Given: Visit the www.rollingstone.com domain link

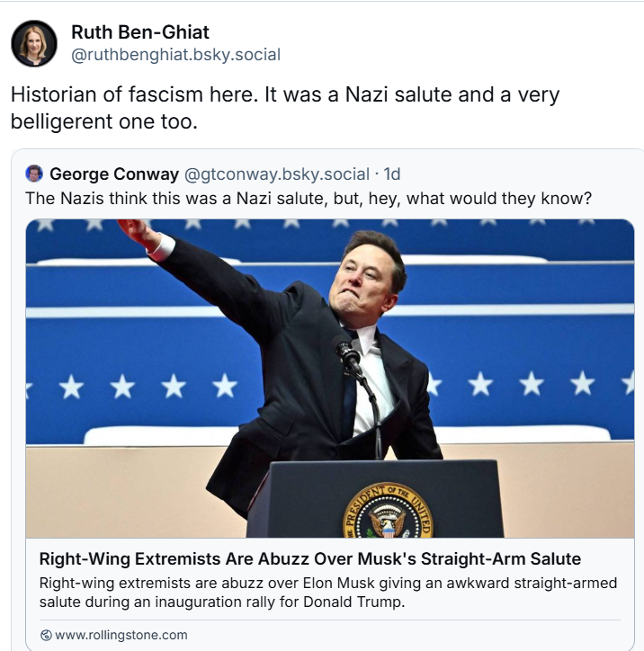Looking at the screenshot, I should [x=121, y=635].
